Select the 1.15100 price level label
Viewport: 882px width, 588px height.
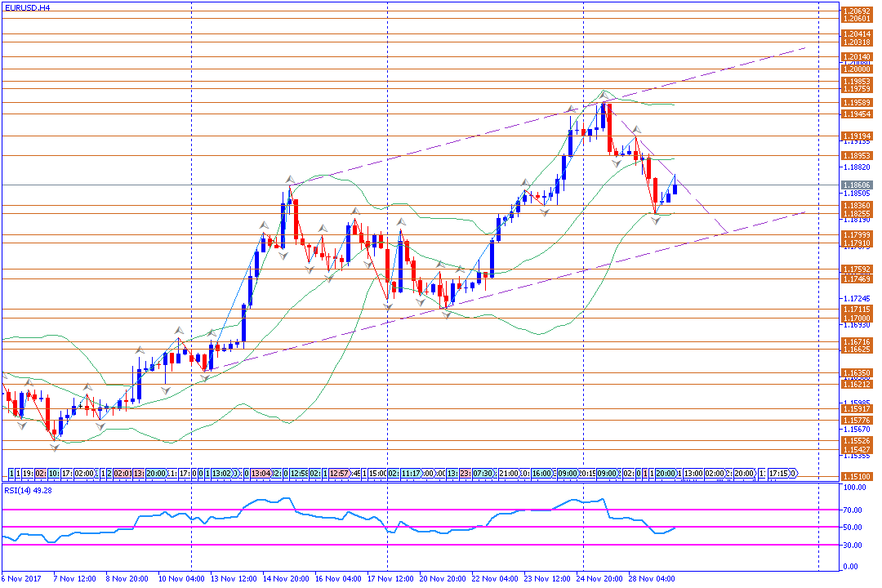click(856, 476)
